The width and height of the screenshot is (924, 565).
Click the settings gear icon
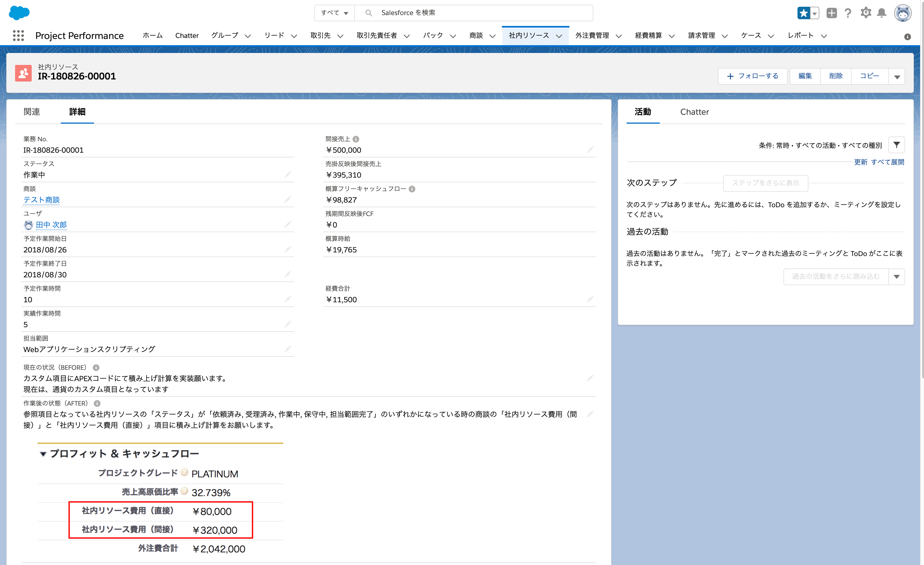click(866, 12)
